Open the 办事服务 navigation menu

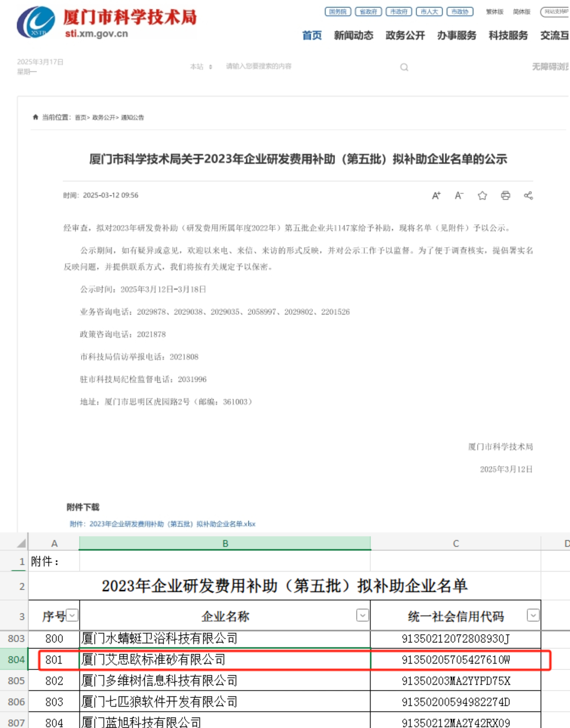click(456, 35)
